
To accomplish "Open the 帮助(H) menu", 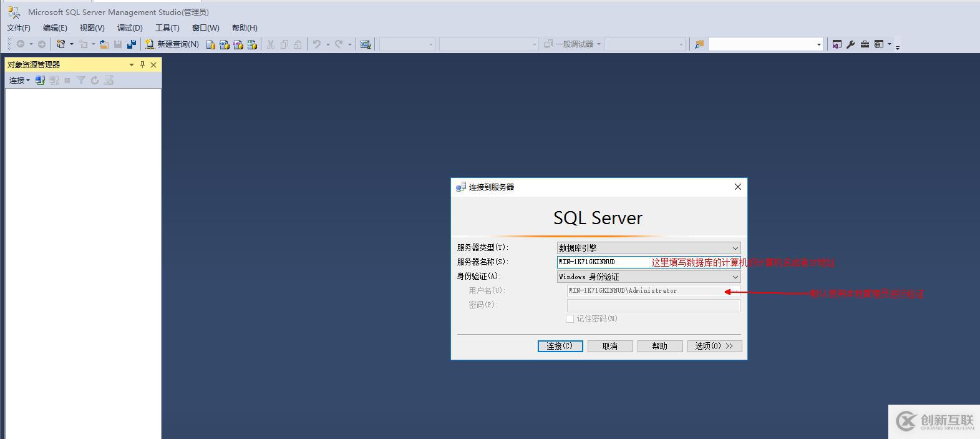I will coord(245,27).
